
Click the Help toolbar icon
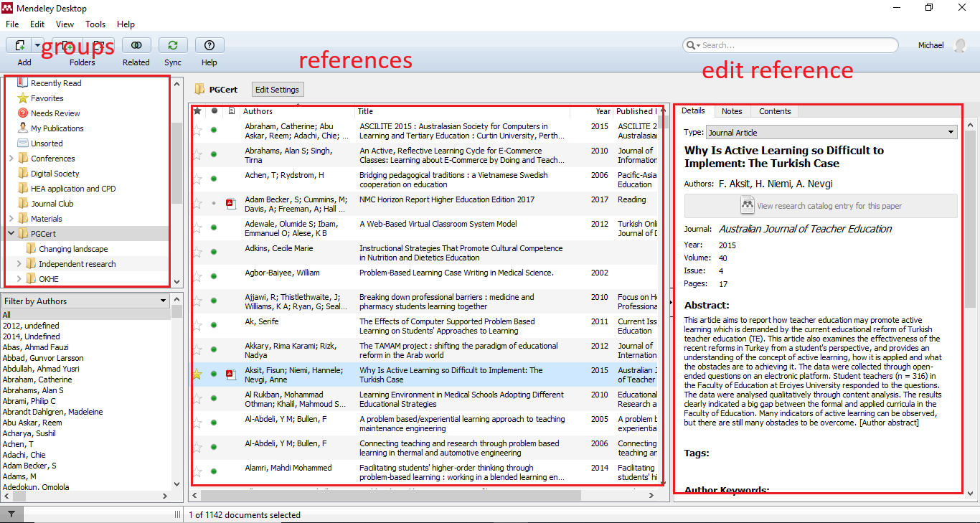tap(209, 44)
